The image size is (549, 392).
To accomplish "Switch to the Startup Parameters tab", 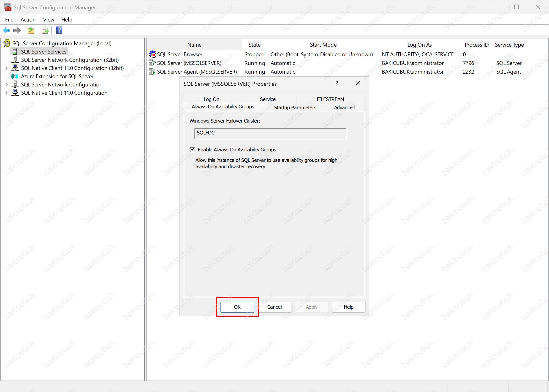I will tap(295, 107).
